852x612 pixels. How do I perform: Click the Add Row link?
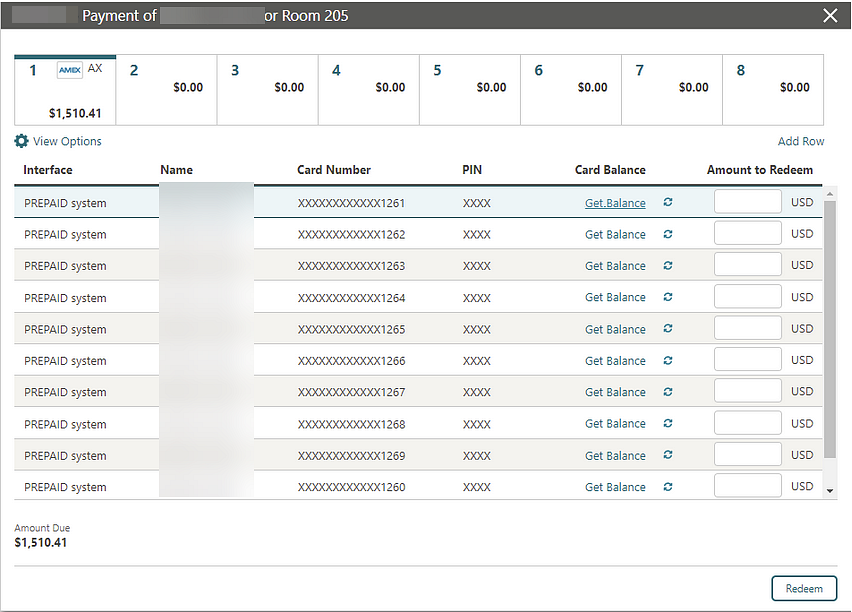(x=801, y=141)
